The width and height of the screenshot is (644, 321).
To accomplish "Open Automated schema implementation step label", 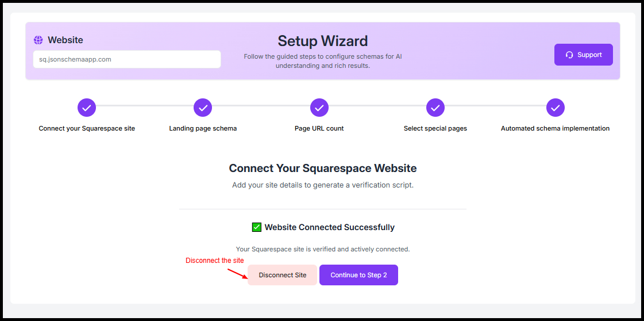I will point(555,128).
